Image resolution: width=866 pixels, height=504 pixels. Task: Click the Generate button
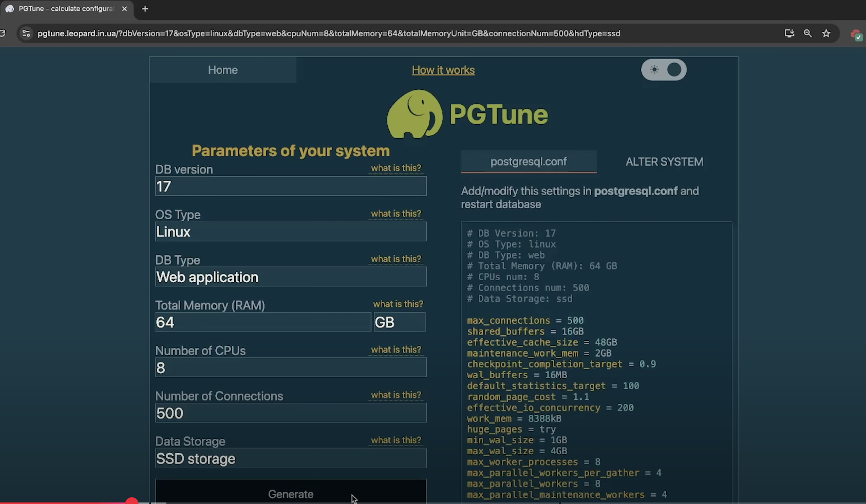click(x=291, y=492)
